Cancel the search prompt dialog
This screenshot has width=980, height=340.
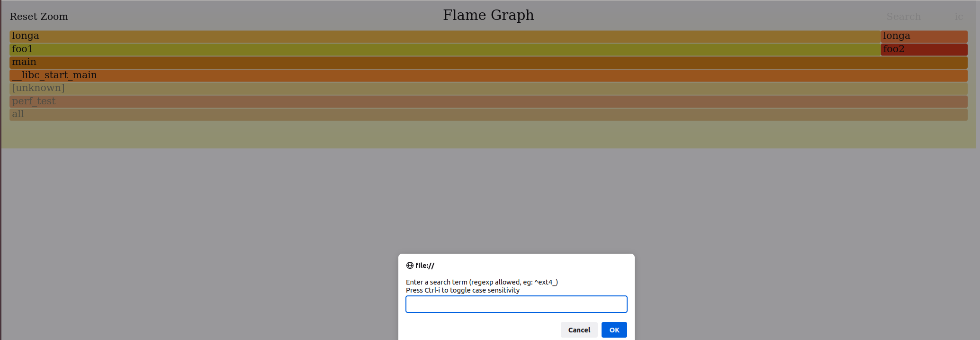click(579, 330)
